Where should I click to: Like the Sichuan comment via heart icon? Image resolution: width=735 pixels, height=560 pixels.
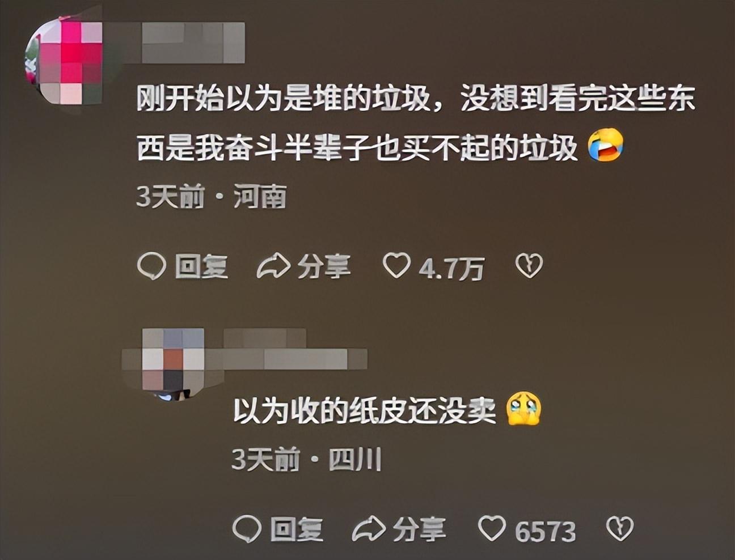(492, 528)
